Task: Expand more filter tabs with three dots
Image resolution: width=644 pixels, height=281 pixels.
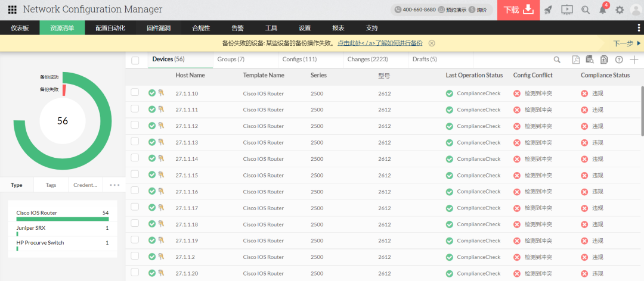Action: coord(114,185)
